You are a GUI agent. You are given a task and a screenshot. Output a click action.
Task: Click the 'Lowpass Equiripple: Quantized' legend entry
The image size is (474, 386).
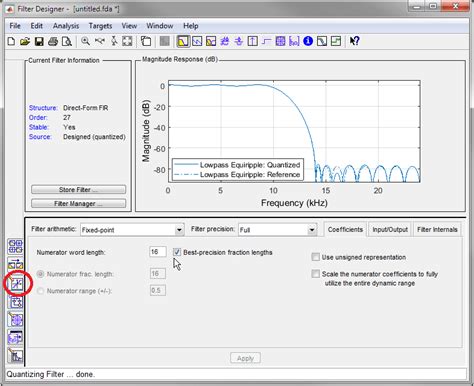[250, 165]
